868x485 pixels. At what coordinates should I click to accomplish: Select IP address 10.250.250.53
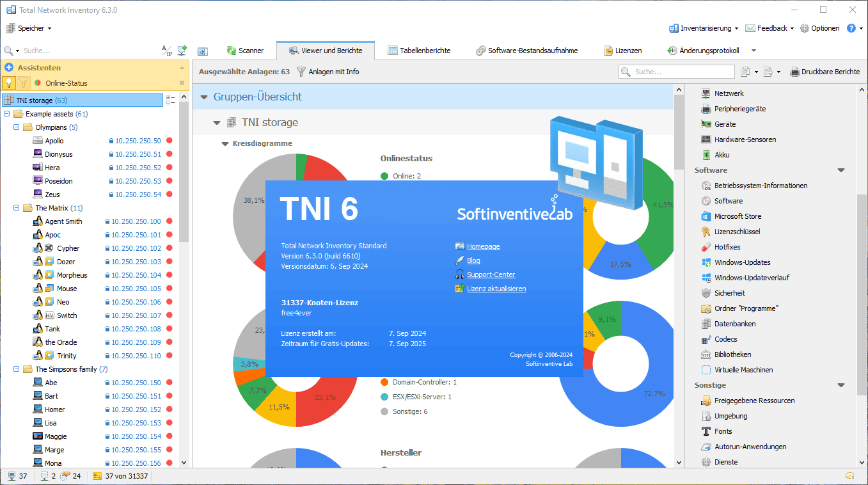point(139,181)
